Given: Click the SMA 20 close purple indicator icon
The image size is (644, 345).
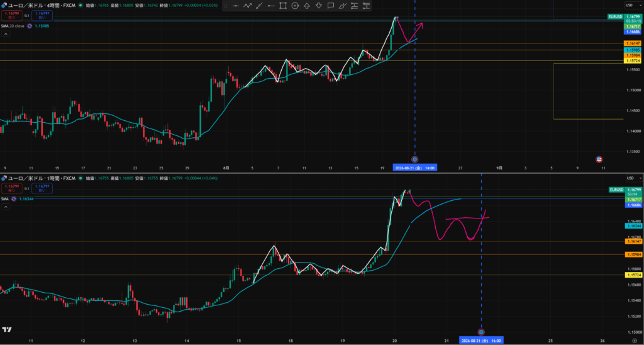Looking at the screenshot, I should [x=29, y=26].
